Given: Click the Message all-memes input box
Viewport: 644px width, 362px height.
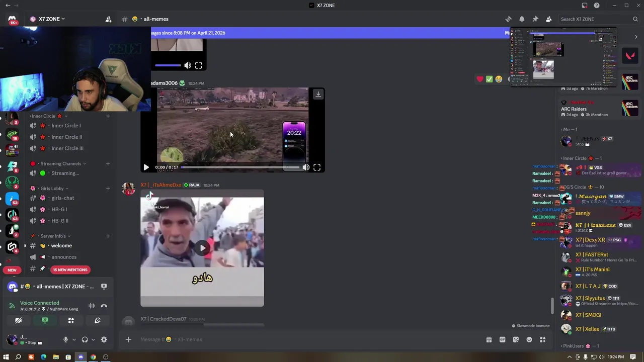Looking at the screenshot, I should [x=307, y=339].
